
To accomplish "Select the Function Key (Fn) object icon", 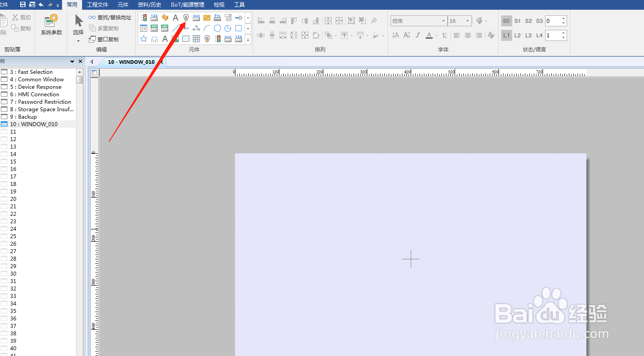I will pyautogui.click(x=217, y=18).
